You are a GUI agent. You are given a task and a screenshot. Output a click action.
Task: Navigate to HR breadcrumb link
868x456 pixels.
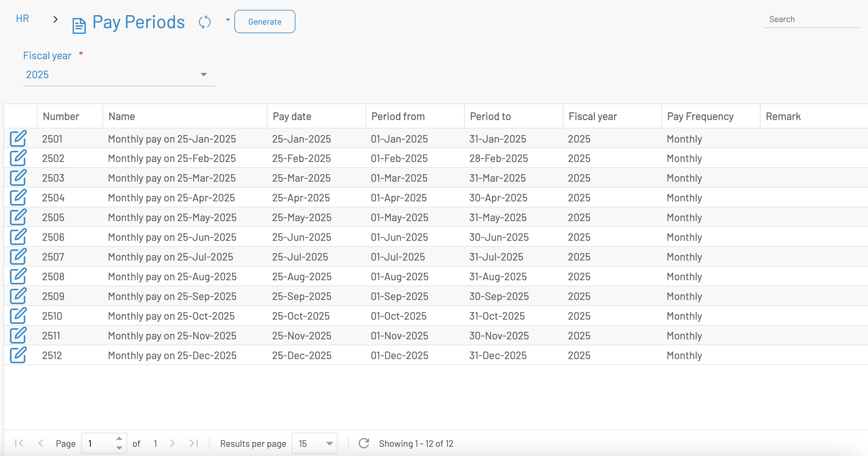click(x=22, y=18)
